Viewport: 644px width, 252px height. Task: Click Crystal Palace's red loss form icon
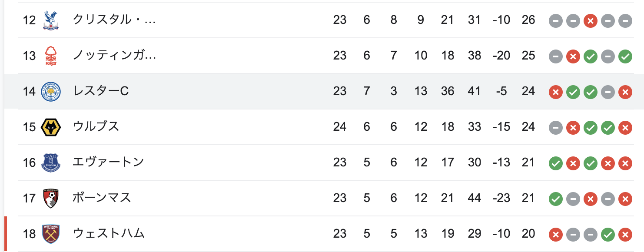[590, 20]
